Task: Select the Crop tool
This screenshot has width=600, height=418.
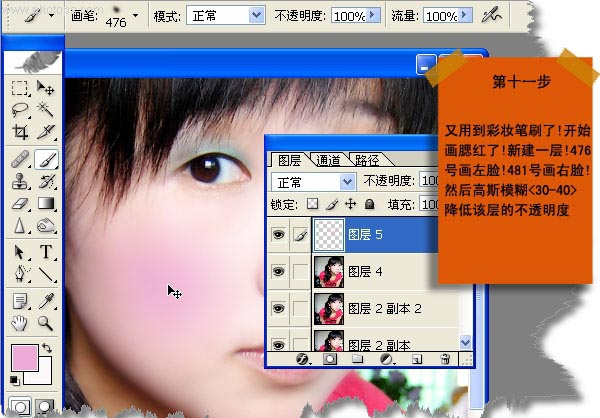Action: [20, 132]
